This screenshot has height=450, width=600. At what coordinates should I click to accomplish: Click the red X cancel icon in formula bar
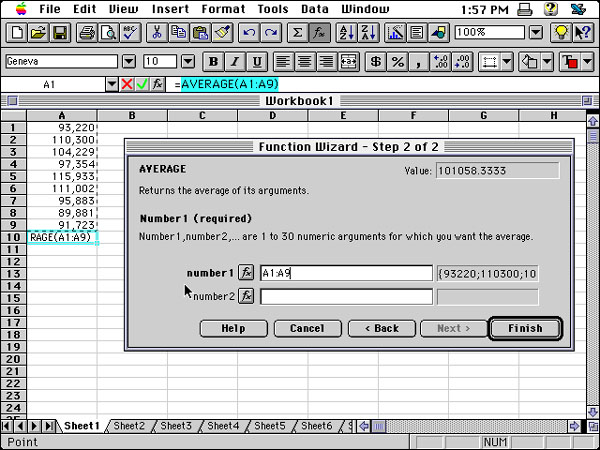tap(128, 85)
